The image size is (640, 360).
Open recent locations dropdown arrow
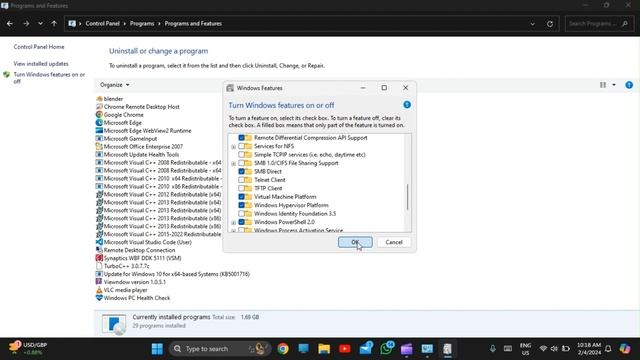point(40,24)
